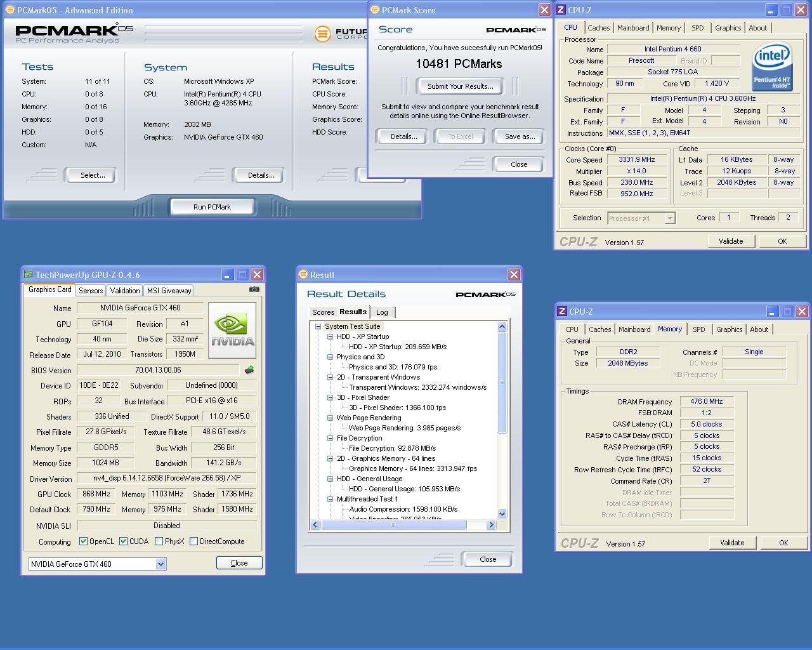
Task: Collapse the HDD - General Usage node
Action: point(330,479)
